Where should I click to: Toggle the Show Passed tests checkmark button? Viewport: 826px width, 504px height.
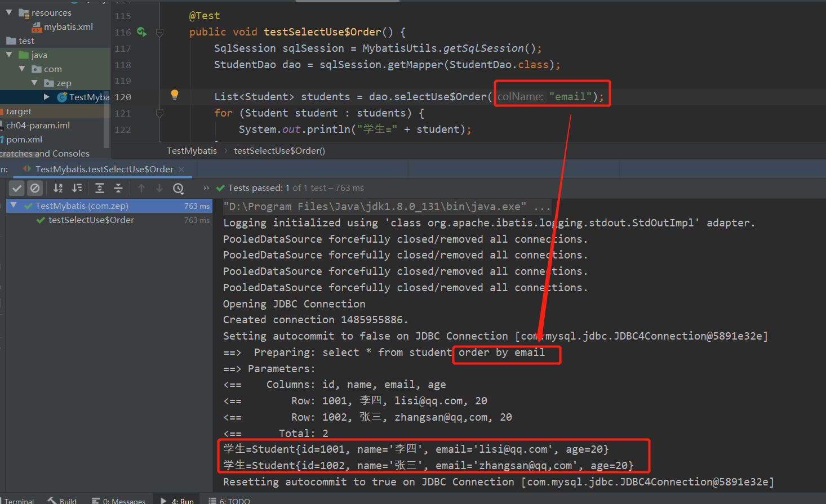tap(17, 188)
